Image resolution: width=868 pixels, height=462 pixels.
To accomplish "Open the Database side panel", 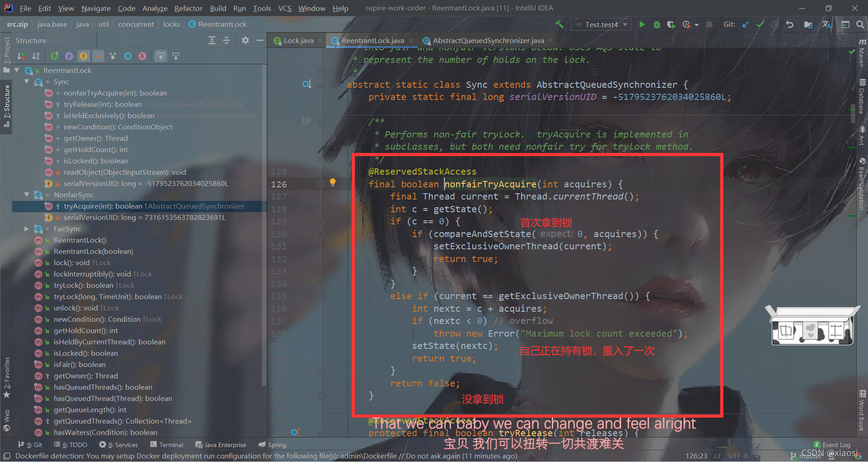I will coord(862,97).
